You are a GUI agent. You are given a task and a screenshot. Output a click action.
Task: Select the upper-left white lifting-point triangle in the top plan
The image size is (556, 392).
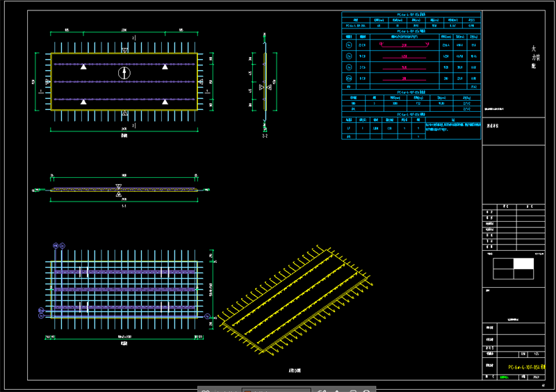(x=83, y=67)
